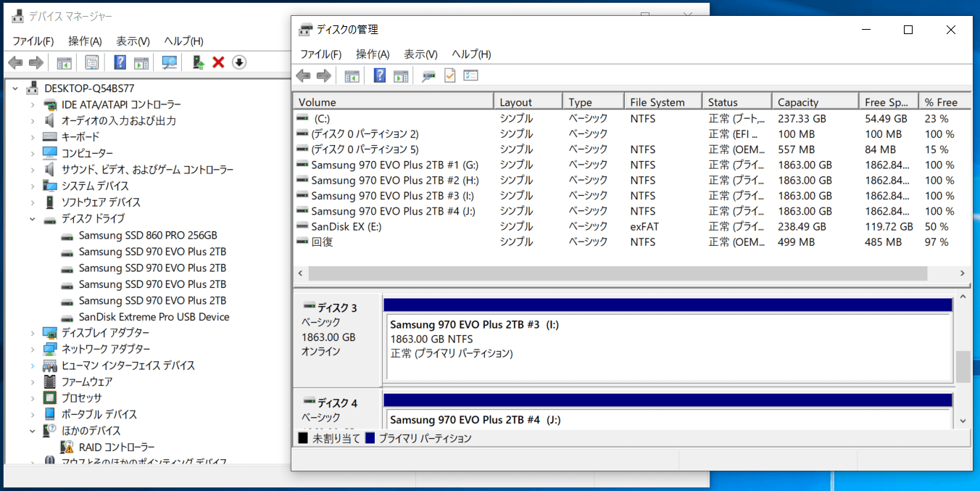Click drive icon beside Samsung SSD 860 PRO 256GB

[67, 236]
